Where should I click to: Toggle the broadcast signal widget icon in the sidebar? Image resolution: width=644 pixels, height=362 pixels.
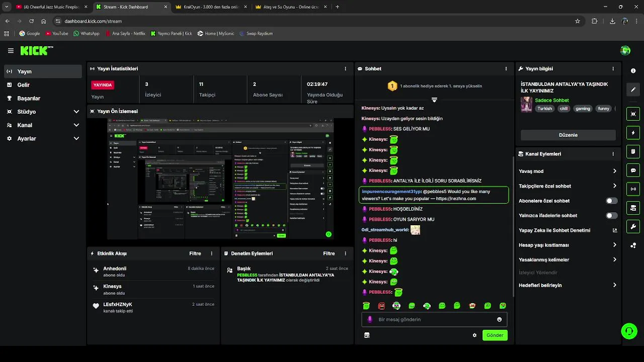(x=633, y=189)
